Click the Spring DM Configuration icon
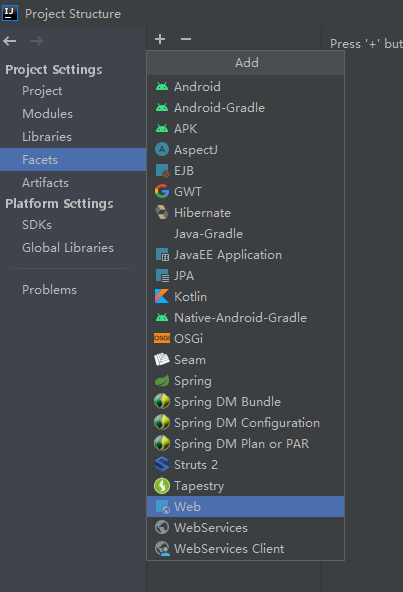Image resolution: width=403 pixels, height=592 pixels. coord(162,422)
